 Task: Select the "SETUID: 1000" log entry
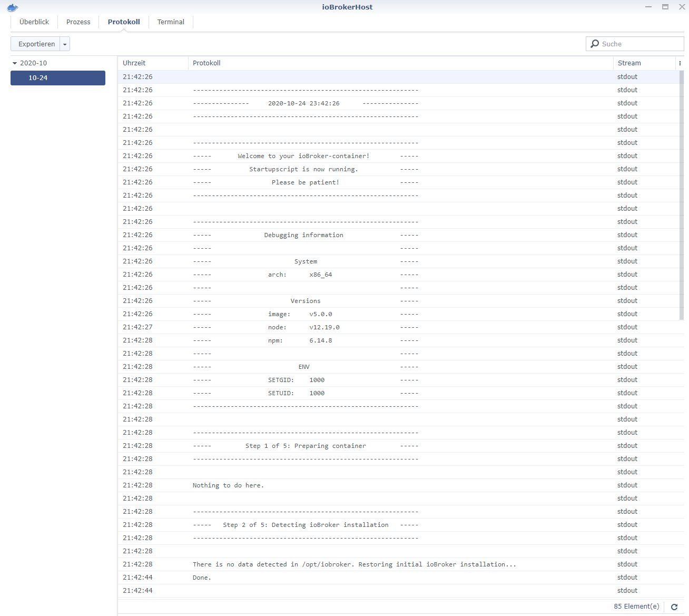coord(401,393)
